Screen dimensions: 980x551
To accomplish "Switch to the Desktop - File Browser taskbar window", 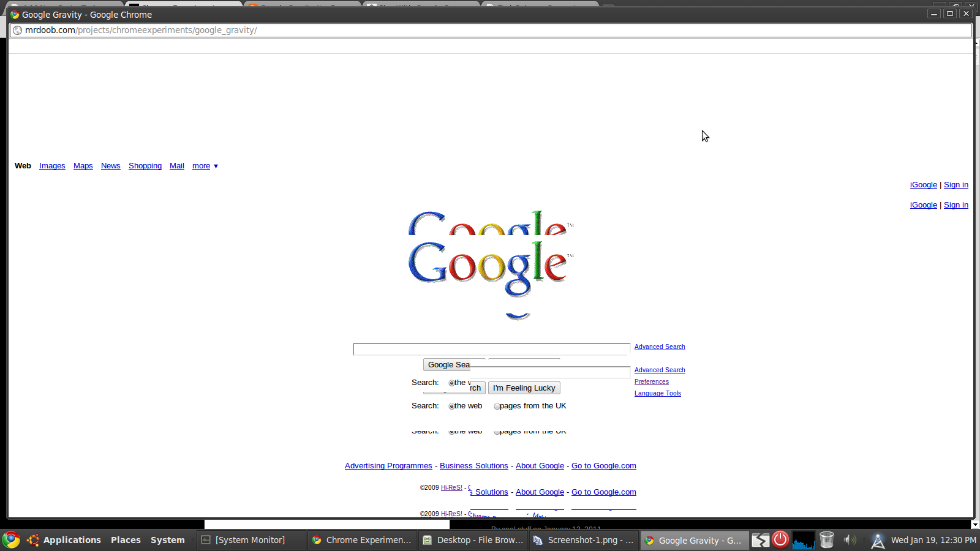I will pyautogui.click(x=472, y=540).
